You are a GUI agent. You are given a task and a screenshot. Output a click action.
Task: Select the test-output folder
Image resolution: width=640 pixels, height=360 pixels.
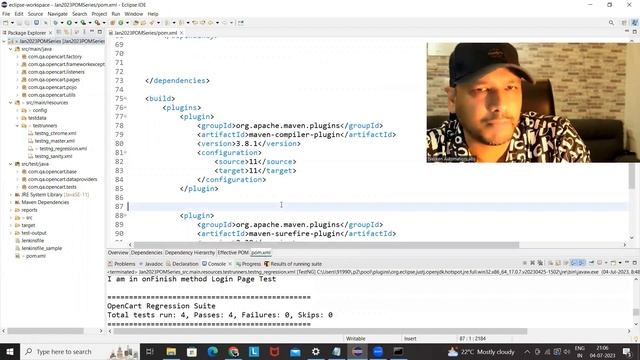tap(34, 233)
